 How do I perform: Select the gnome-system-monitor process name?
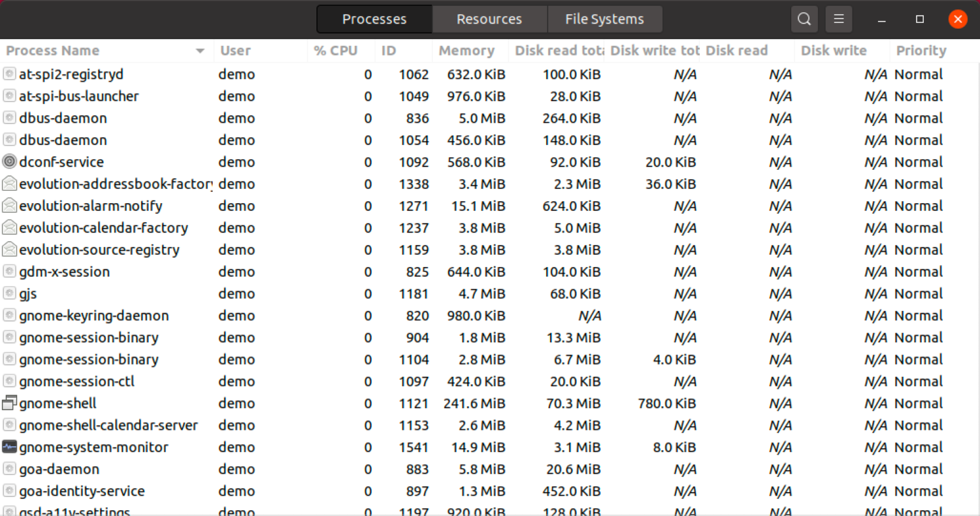point(94,447)
